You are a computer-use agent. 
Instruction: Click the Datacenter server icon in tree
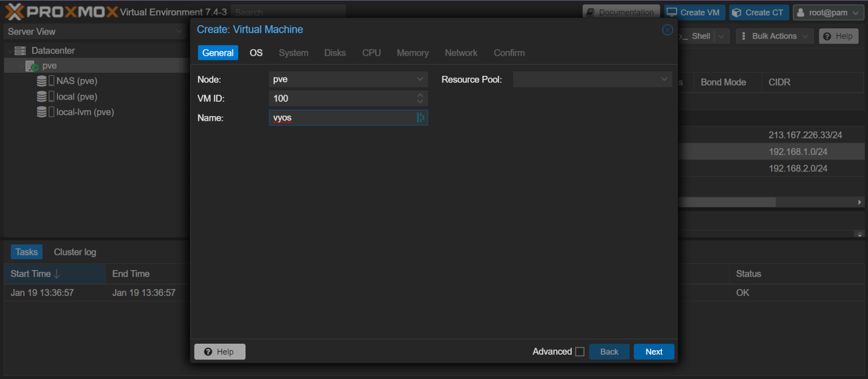tap(20, 51)
